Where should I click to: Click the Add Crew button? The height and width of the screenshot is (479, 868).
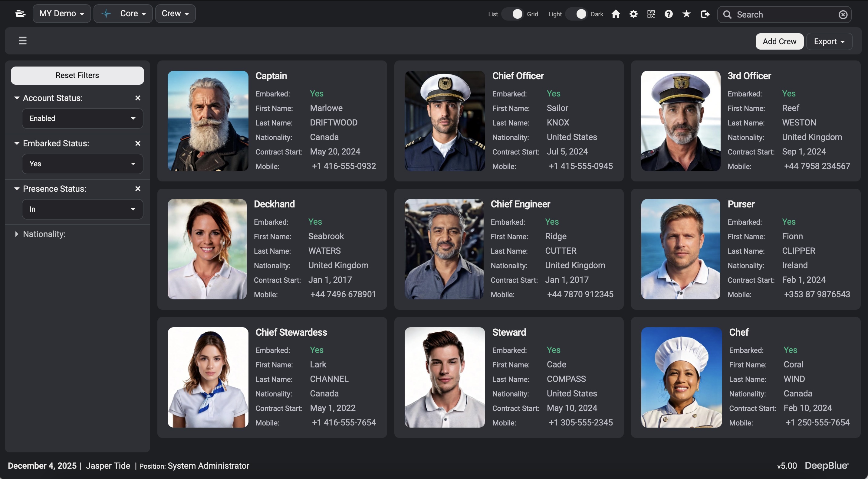[779, 41]
